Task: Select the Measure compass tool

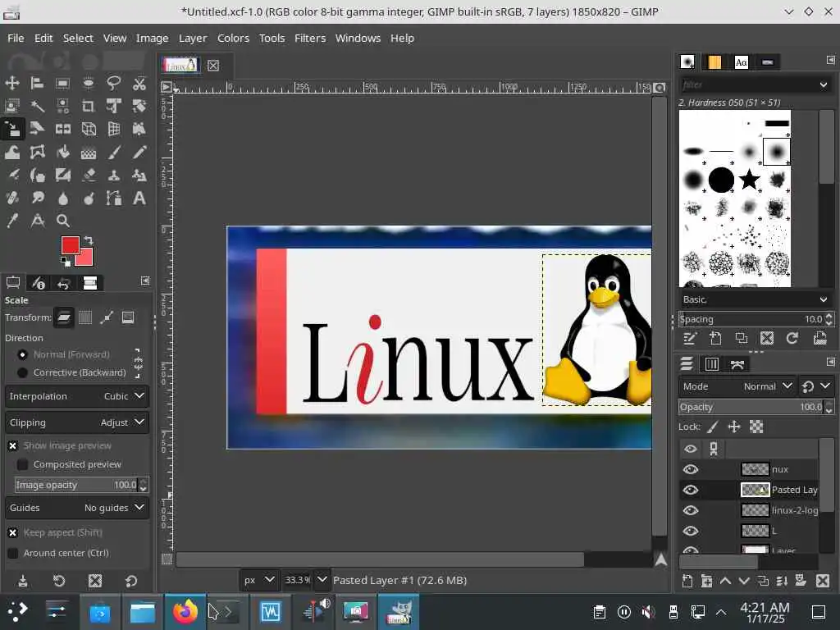Action: pyautogui.click(x=37, y=221)
